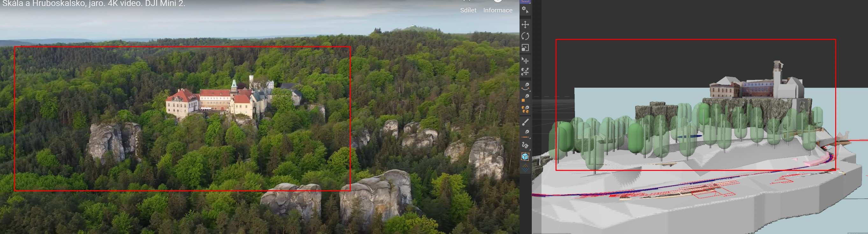Select the Box Select tool icon
Image resolution: width=868 pixels, height=234 pixels.
click(x=525, y=1)
